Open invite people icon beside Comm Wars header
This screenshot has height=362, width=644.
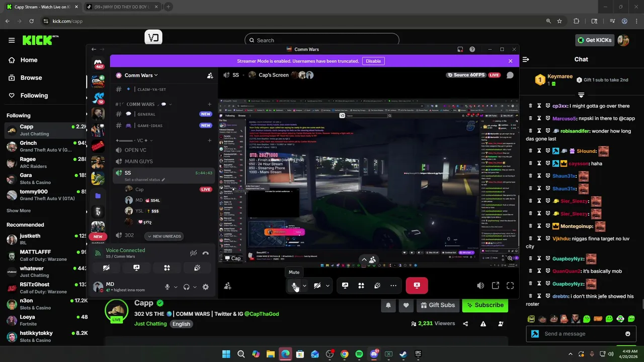(x=210, y=75)
